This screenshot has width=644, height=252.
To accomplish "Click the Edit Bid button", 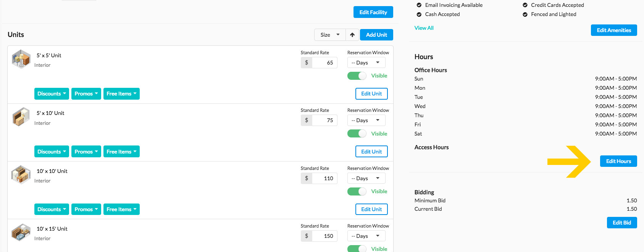I will click(x=622, y=223).
